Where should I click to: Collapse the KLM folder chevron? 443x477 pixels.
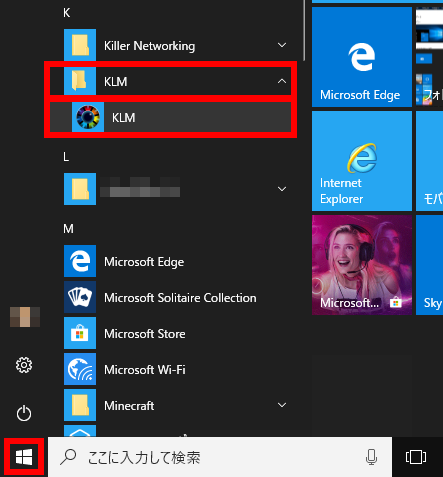click(282, 81)
